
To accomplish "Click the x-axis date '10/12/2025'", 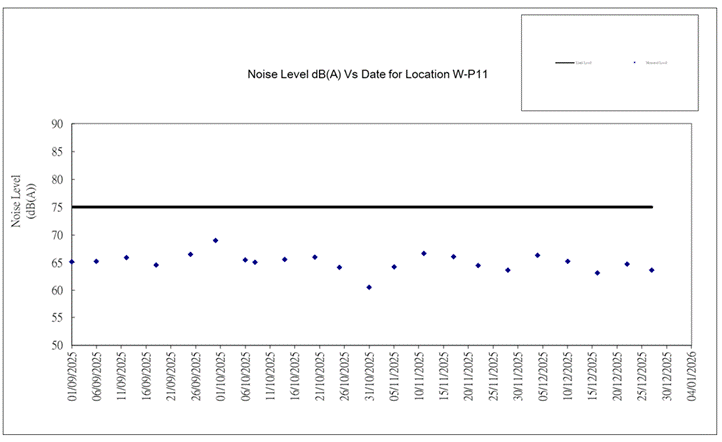I will (568, 376).
